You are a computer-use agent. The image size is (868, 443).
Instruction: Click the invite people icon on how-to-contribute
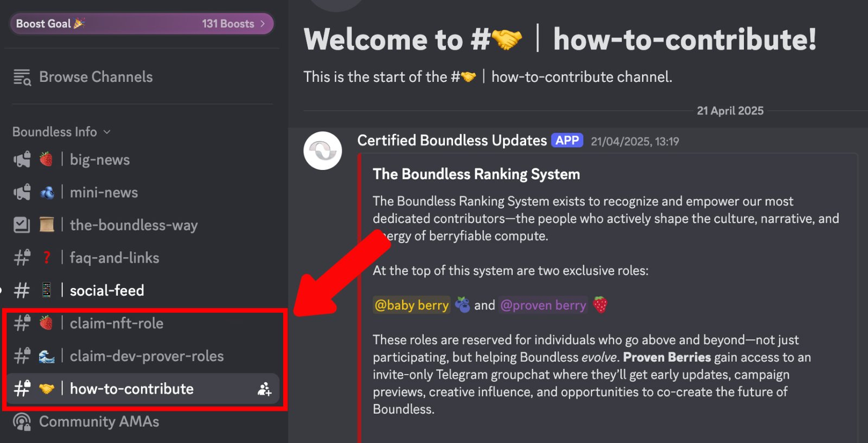[264, 389]
